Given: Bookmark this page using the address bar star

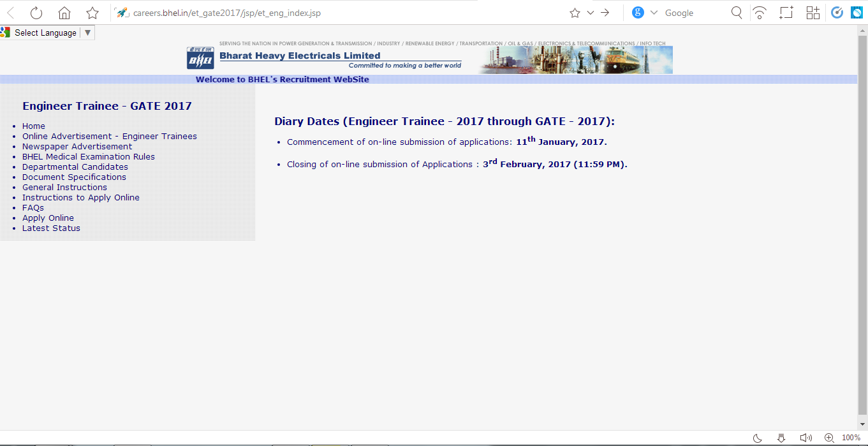Looking at the screenshot, I should tap(575, 13).
